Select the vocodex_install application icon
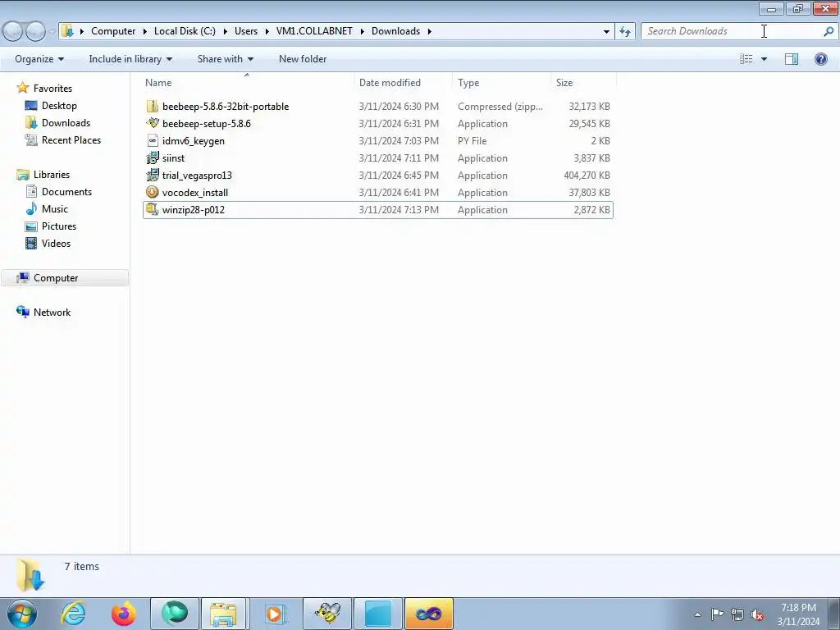Viewport: 840px width, 630px height. (153, 192)
